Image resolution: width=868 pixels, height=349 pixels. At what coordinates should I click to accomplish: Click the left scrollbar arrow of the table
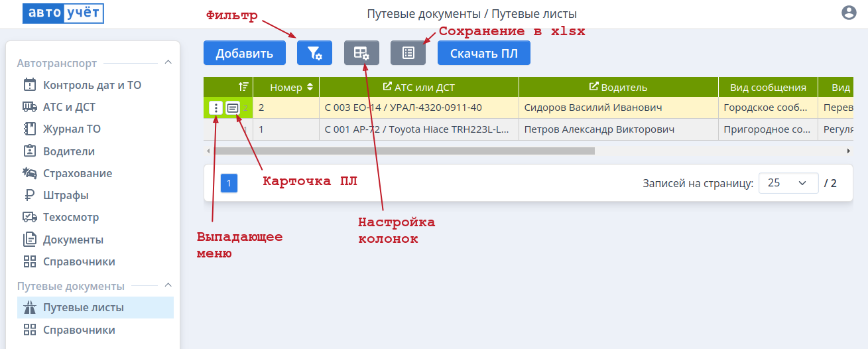click(x=208, y=151)
